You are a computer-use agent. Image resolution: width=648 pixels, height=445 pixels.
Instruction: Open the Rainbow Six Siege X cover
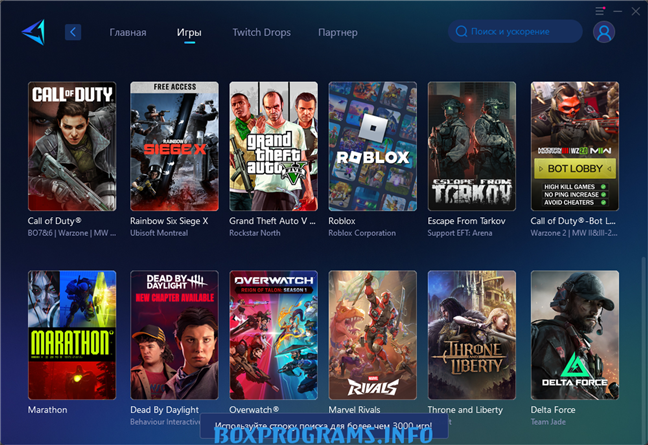174,146
